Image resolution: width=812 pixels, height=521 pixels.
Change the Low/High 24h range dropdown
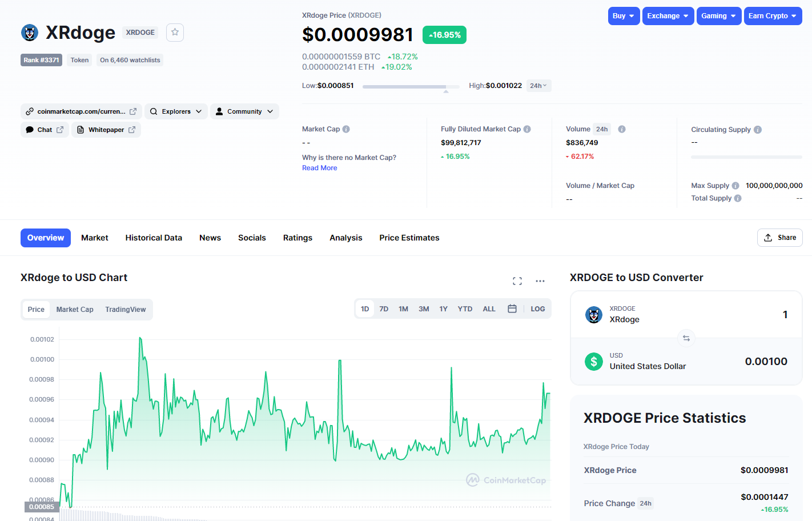(538, 86)
